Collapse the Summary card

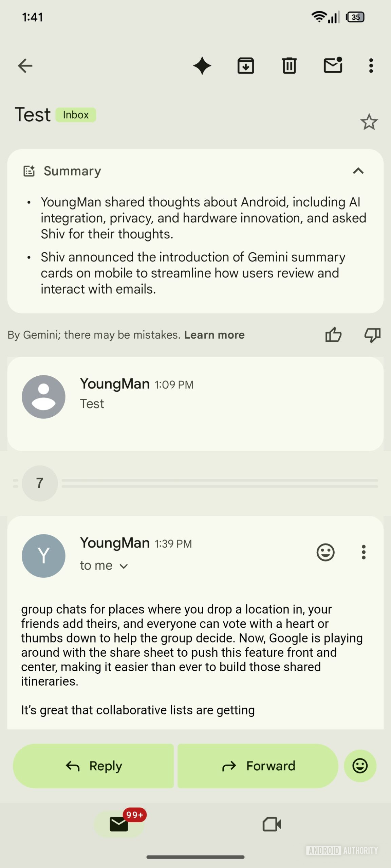tap(358, 171)
